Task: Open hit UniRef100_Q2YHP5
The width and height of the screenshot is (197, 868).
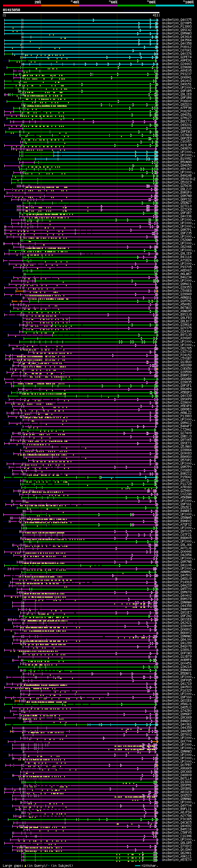Action: pos(177,23)
